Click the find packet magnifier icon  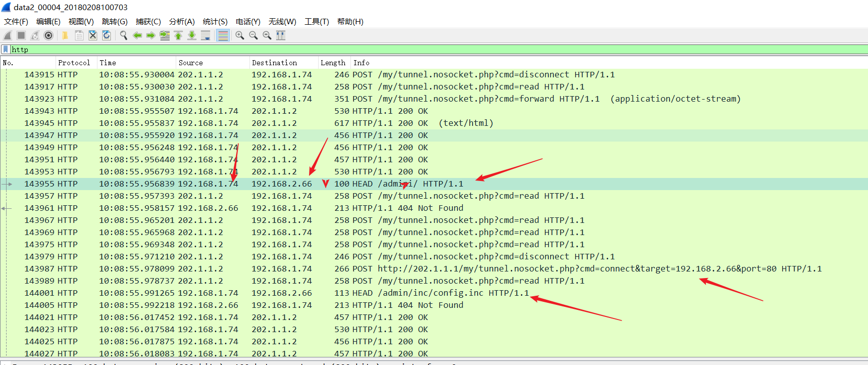point(123,35)
